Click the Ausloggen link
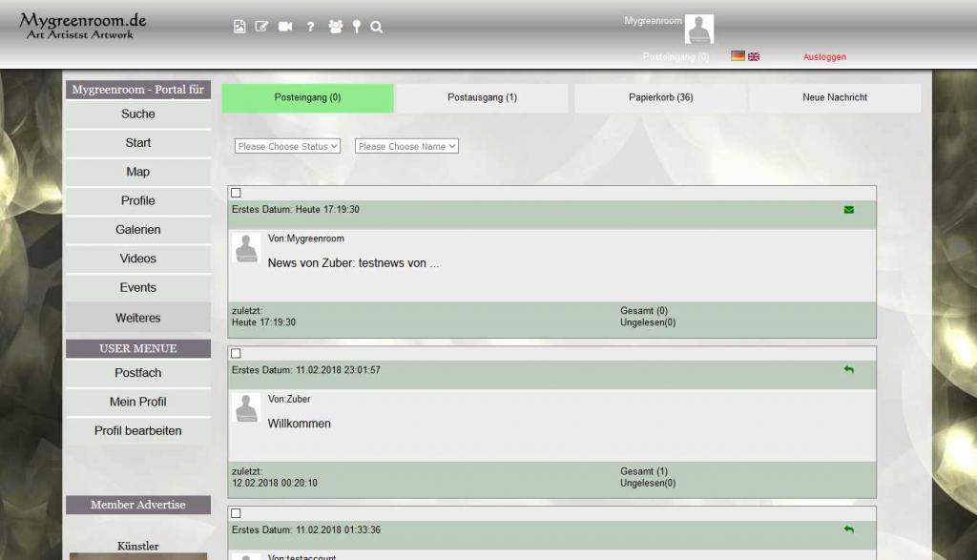This screenshot has height=560, width=977. tap(824, 56)
